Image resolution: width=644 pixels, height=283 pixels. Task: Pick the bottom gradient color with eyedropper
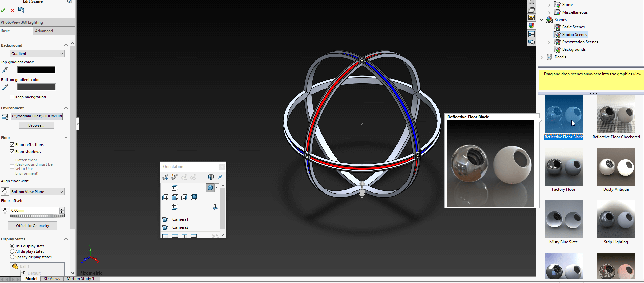(5, 87)
